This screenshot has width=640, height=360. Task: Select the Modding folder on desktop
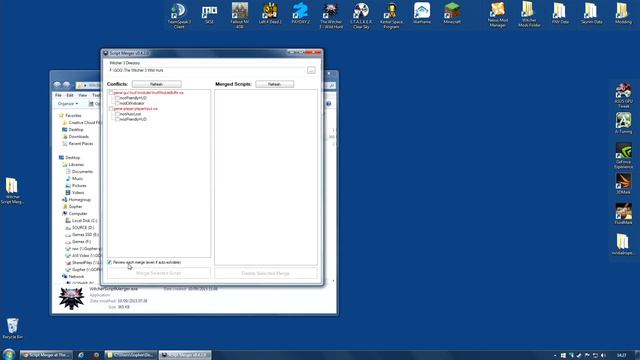(623, 13)
